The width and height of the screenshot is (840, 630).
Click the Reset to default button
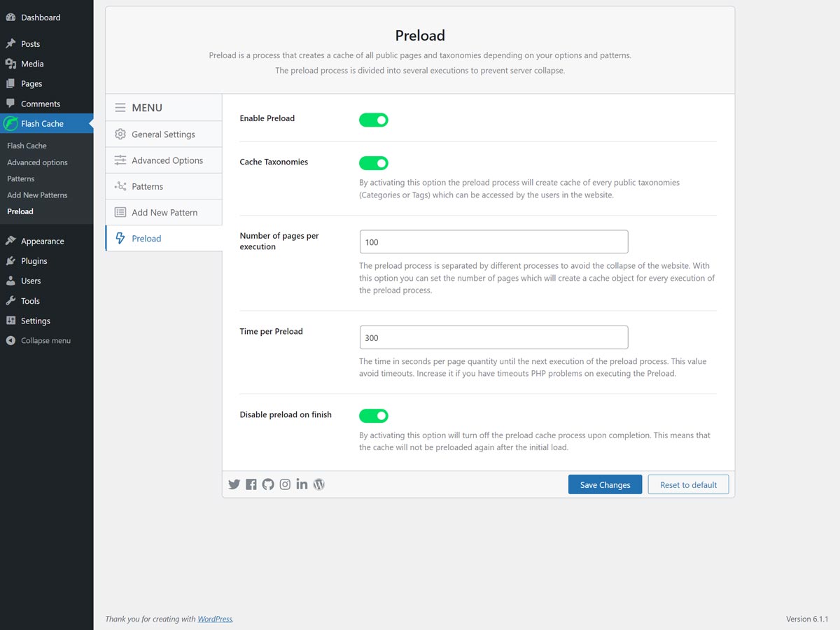(688, 484)
